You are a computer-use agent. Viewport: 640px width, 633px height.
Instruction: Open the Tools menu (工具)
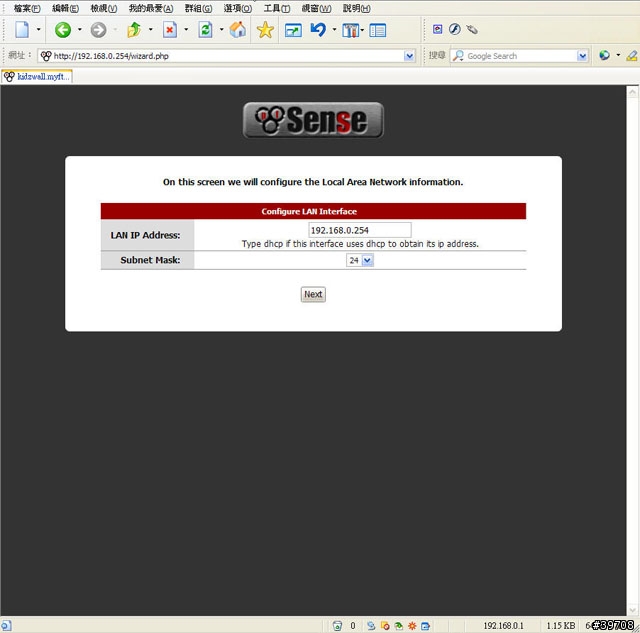(277, 8)
